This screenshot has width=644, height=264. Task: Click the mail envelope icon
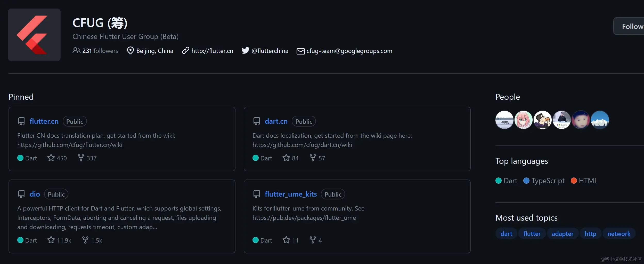(300, 51)
